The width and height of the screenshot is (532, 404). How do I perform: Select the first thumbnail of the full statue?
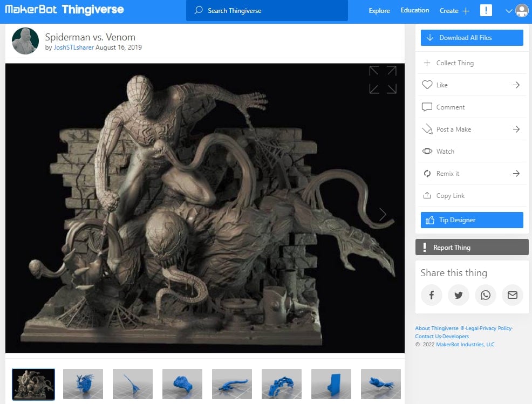tap(33, 385)
